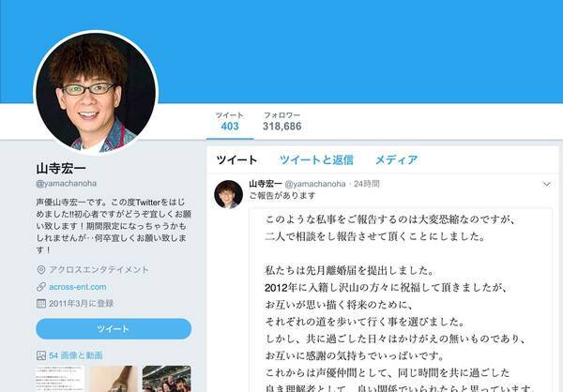The image size is (563, 392).
Task: Open the 54 画像と動画 media link
Action: coord(76,355)
